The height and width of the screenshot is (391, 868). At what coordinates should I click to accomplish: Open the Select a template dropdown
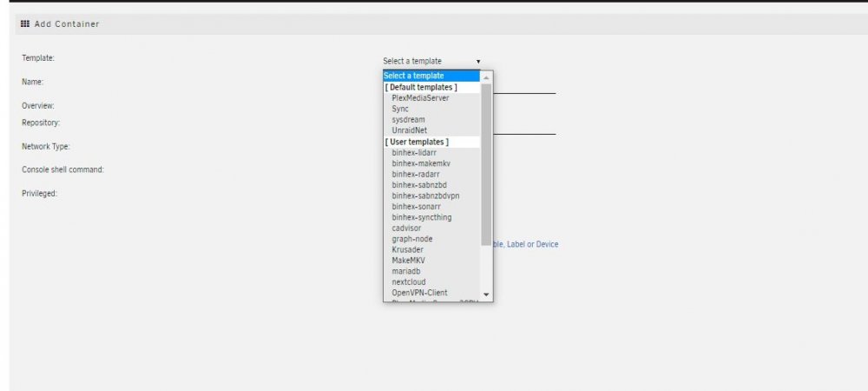[431, 61]
